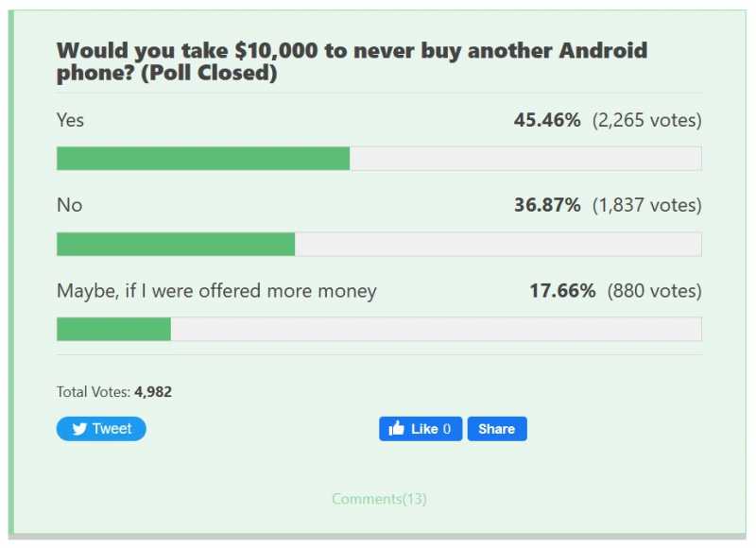
Task: Click the Tweet button
Action: [x=101, y=428]
